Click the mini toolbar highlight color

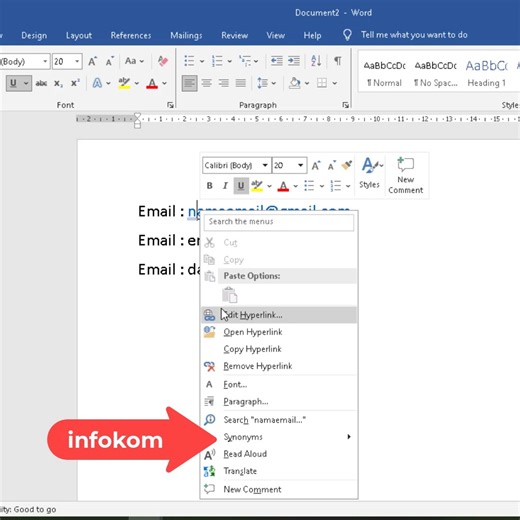257,186
